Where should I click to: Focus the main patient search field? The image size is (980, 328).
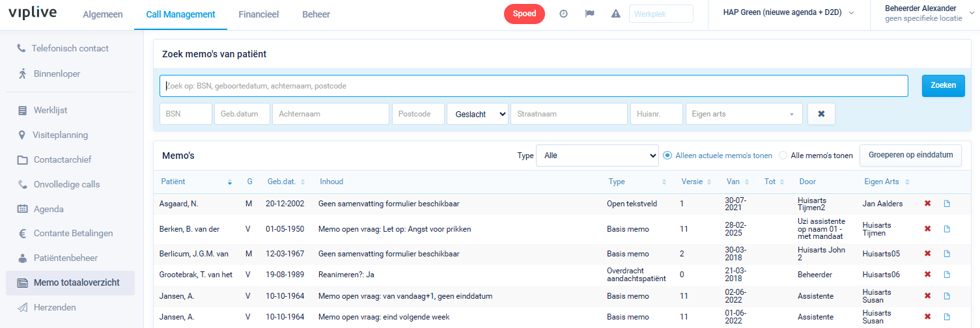[x=533, y=86]
